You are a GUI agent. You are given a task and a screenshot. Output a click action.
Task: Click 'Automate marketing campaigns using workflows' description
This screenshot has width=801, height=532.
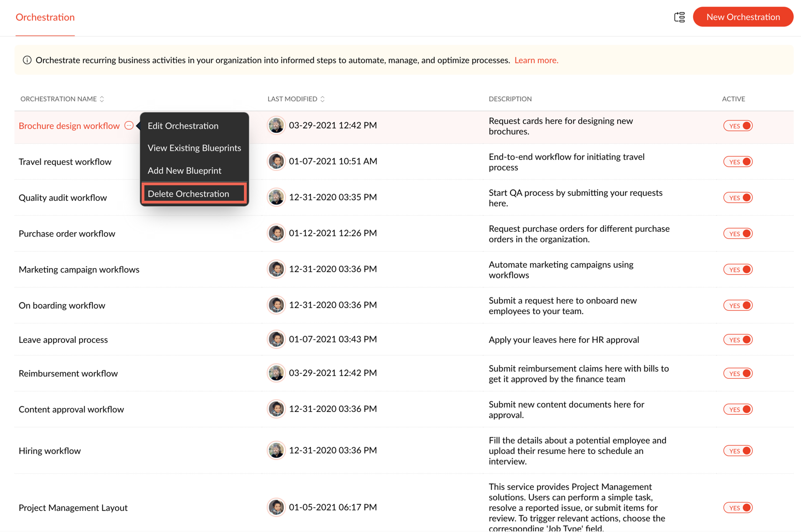click(x=561, y=270)
